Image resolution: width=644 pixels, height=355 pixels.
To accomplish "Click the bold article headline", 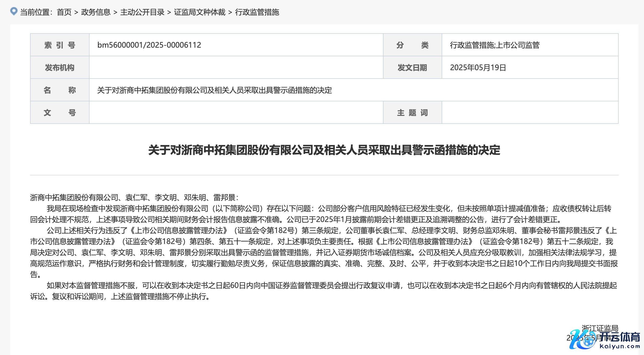I will (x=324, y=150).
